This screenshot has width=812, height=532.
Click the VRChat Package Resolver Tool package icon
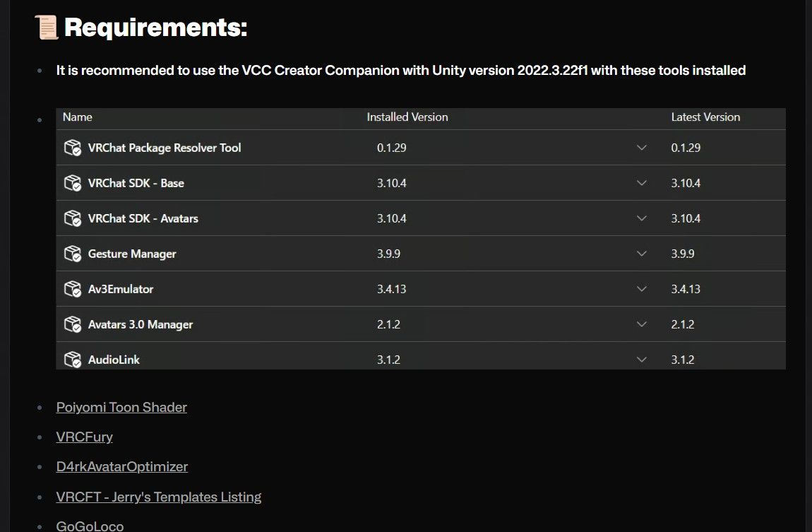coord(73,148)
